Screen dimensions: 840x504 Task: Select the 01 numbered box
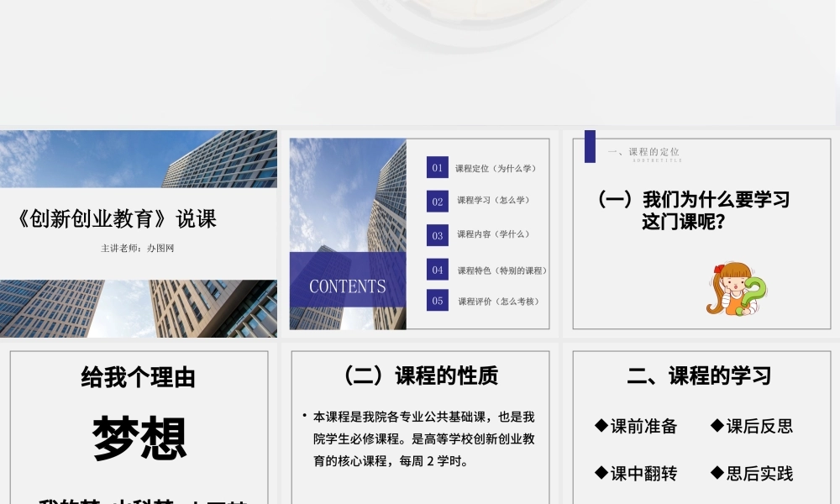[437, 168]
